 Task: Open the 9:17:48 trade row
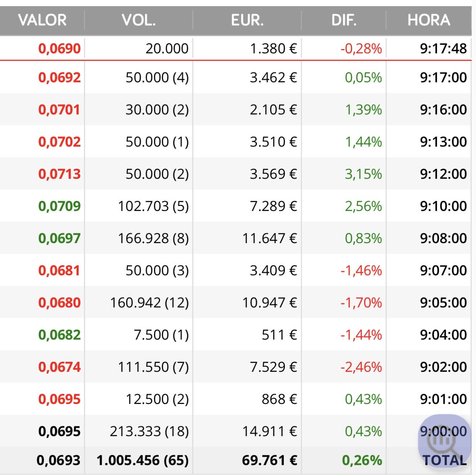[236, 48]
